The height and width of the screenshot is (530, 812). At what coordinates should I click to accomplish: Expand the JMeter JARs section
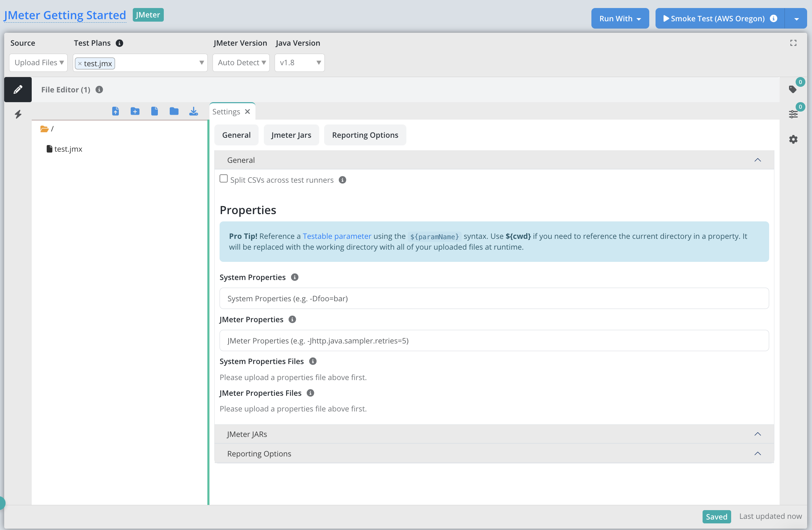point(494,434)
